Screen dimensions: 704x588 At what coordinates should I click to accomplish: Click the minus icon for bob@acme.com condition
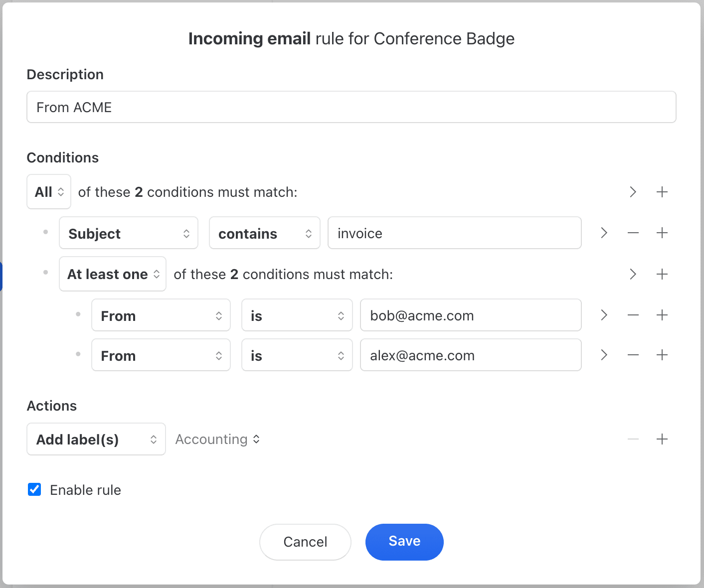pos(633,315)
